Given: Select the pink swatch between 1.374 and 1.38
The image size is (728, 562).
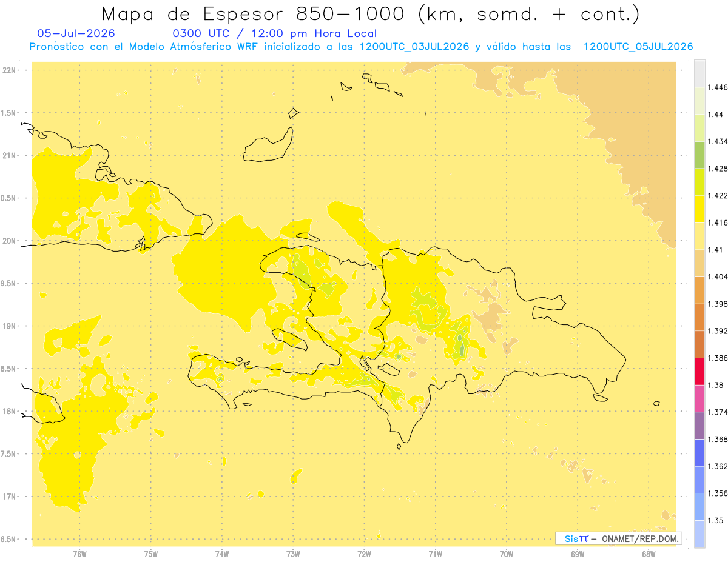Looking at the screenshot, I should pyautogui.click(x=699, y=398).
